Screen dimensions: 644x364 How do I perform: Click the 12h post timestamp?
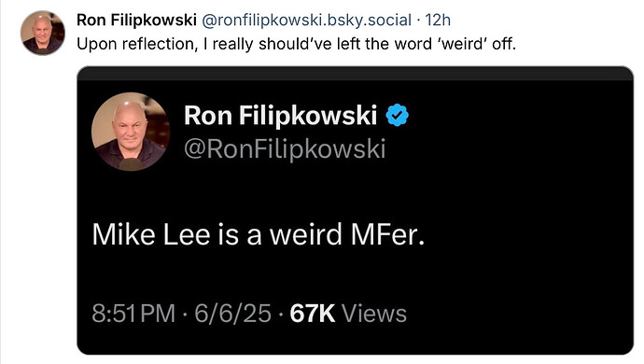click(438, 20)
